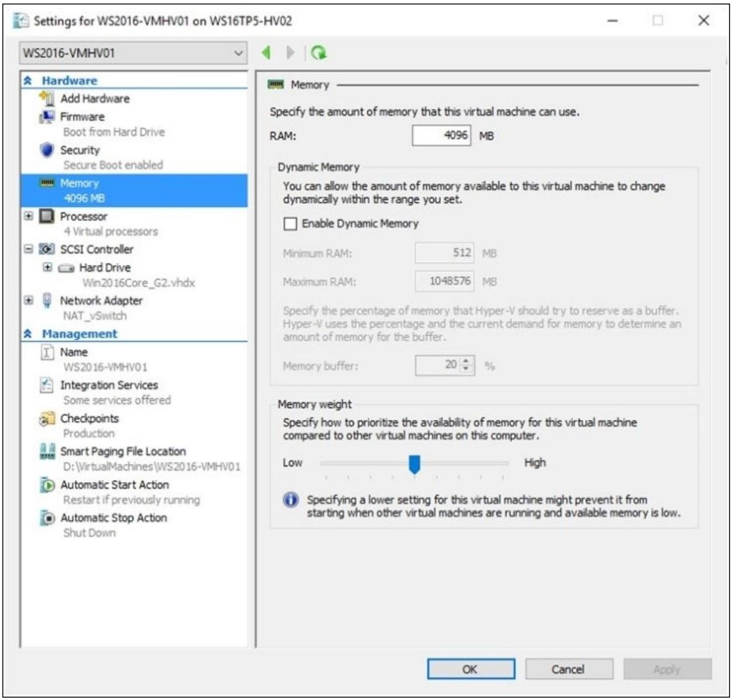Click 'Win2016Core_G2.vhdx' text
733x700 pixels.
click(x=139, y=283)
